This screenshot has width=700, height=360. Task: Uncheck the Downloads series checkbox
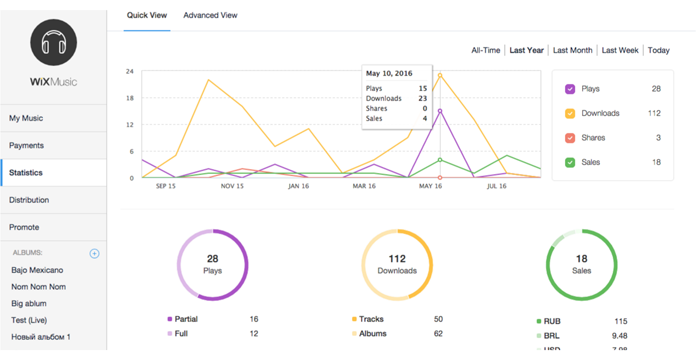pyautogui.click(x=570, y=113)
